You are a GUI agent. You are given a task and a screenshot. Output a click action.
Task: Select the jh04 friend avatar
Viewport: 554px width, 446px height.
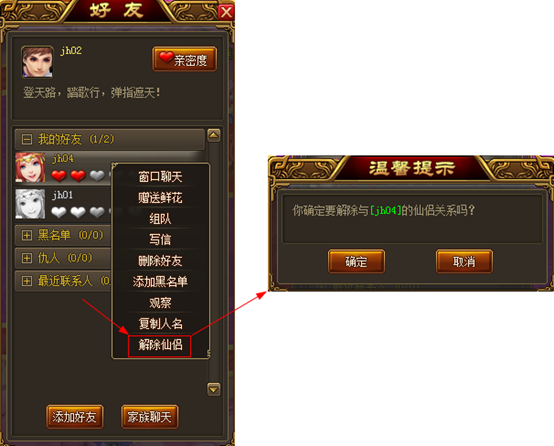(30, 168)
